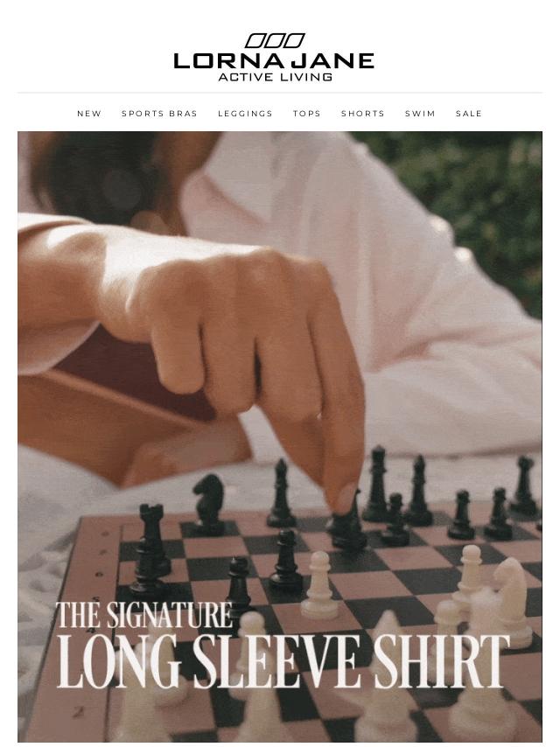Click the white knight chess piece
This screenshot has width=560, height=747.
tap(512, 600)
